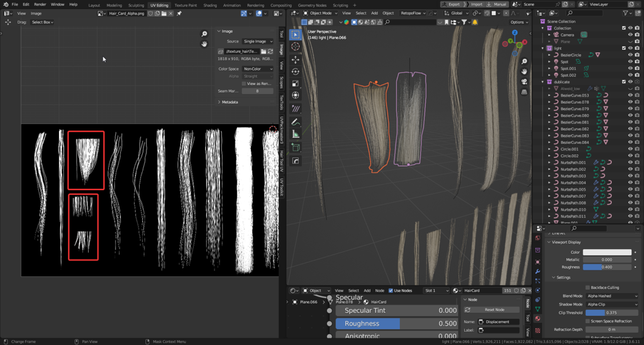Pick the Measure tool in viewport toolbar
The image size is (644, 345).
point(296,134)
